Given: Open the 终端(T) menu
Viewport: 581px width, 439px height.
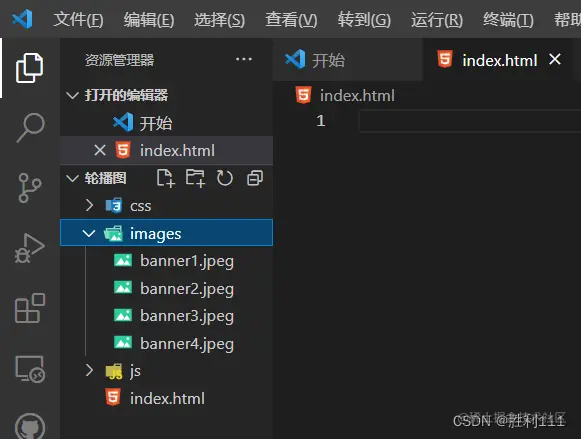Looking at the screenshot, I should coord(508,19).
